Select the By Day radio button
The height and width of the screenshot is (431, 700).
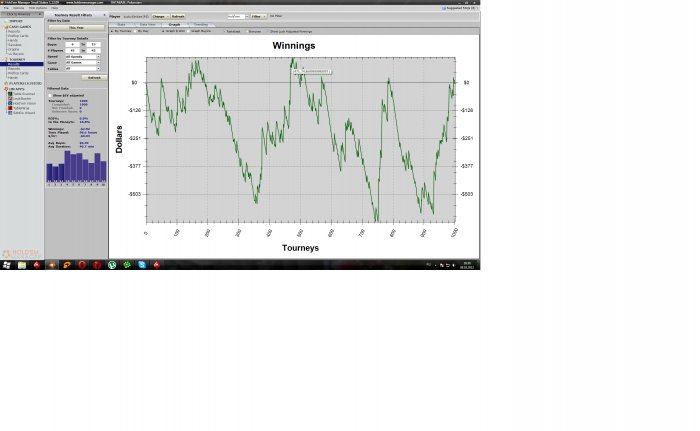135,31
